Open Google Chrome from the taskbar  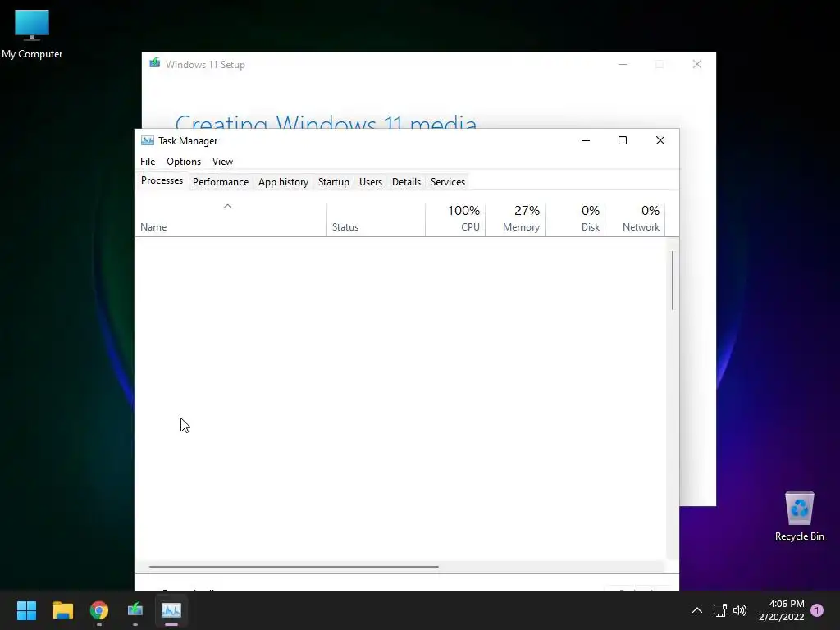(99, 610)
